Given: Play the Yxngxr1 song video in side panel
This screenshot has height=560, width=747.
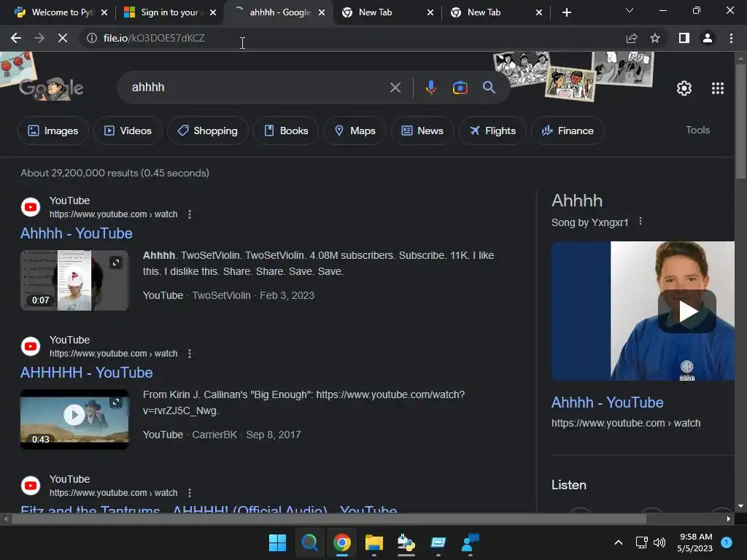Looking at the screenshot, I should coord(686,311).
